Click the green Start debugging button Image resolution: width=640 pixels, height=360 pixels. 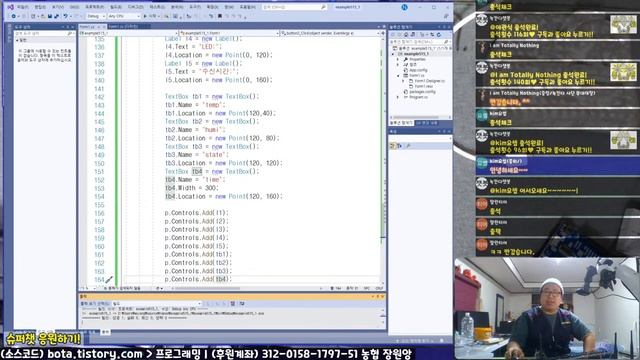coord(150,16)
